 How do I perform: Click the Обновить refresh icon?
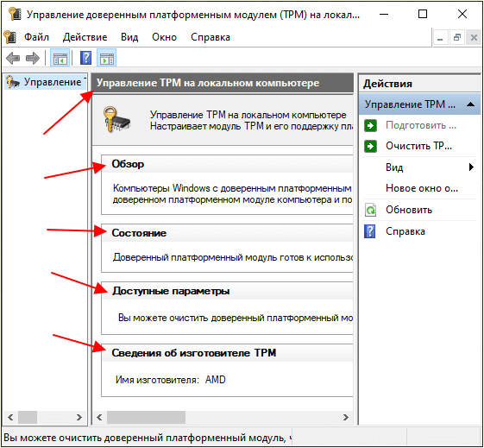[370, 211]
